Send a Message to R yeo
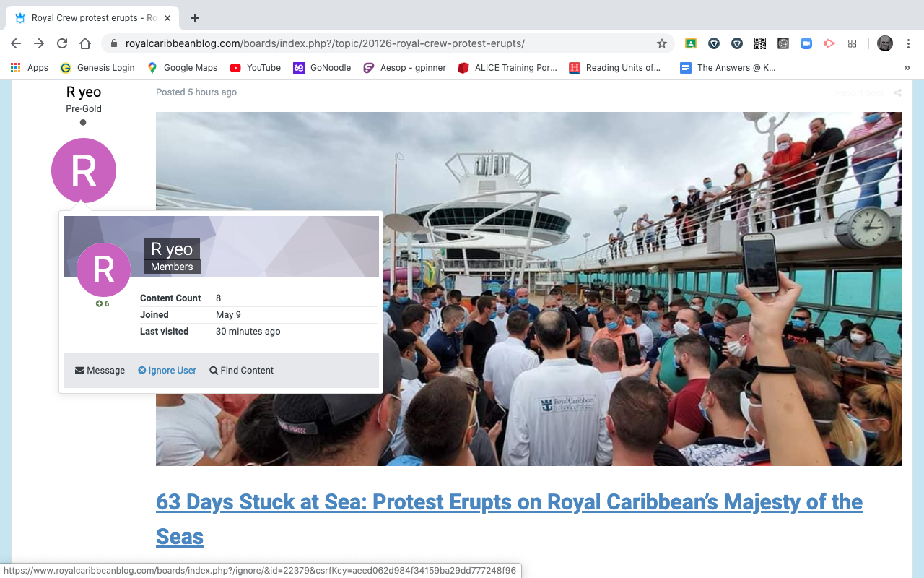Screen dimensions: 924x578 (100, 371)
